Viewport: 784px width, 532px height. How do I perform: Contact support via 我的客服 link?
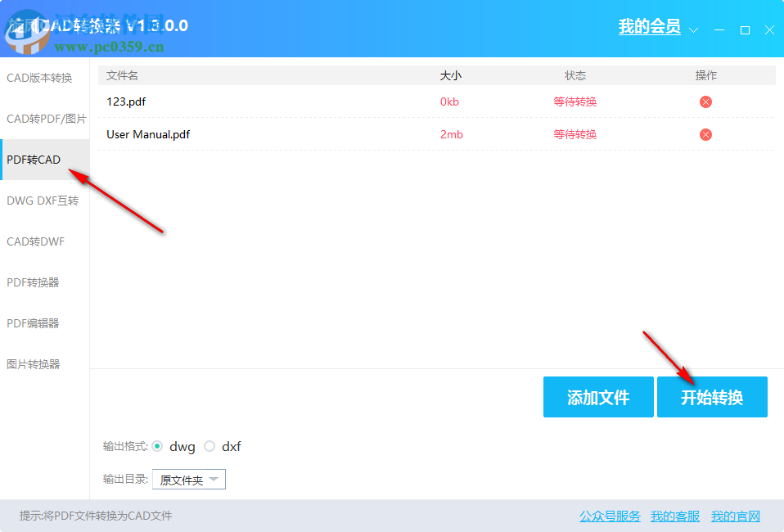tap(674, 516)
